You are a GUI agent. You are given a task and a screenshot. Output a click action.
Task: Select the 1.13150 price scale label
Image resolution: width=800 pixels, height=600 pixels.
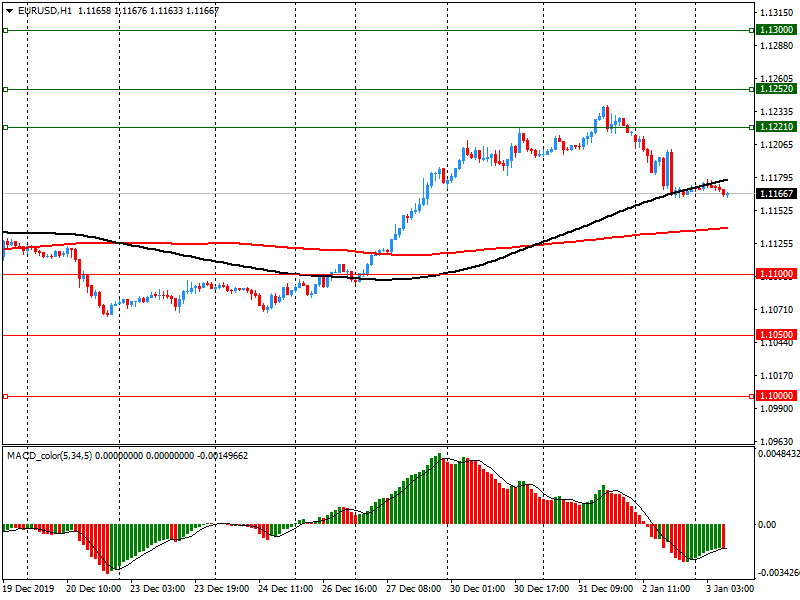pos(777,13)
